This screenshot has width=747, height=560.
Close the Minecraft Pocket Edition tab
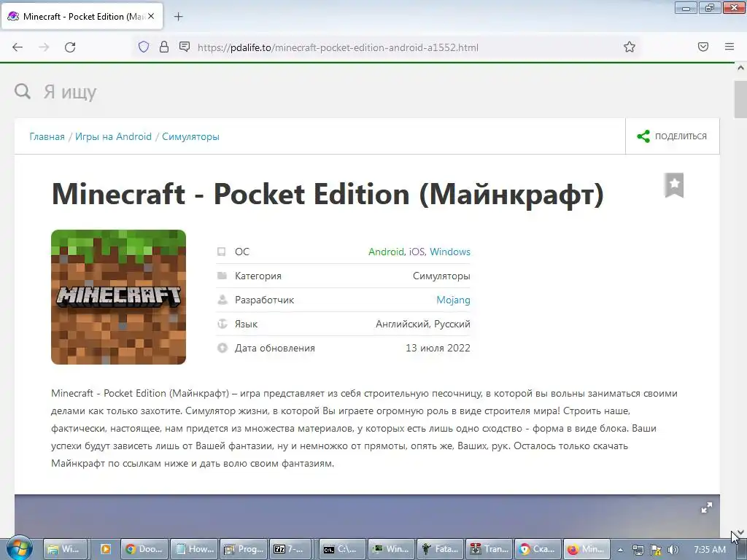(151, 16)
